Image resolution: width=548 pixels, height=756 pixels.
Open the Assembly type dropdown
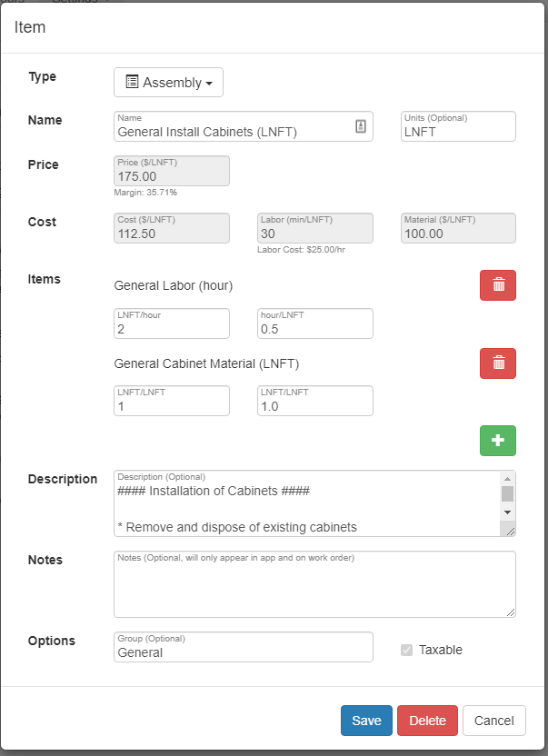coord(168,82)
